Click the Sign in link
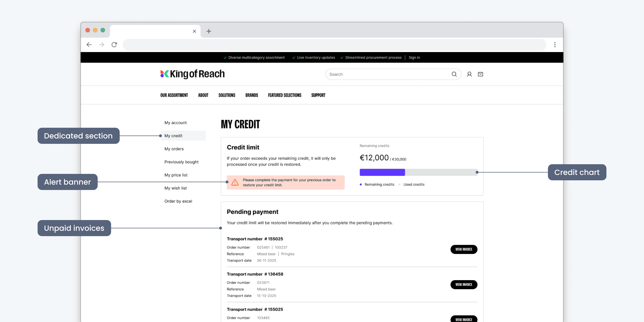This screenshot has width=644, height=322. click(414, 57)
